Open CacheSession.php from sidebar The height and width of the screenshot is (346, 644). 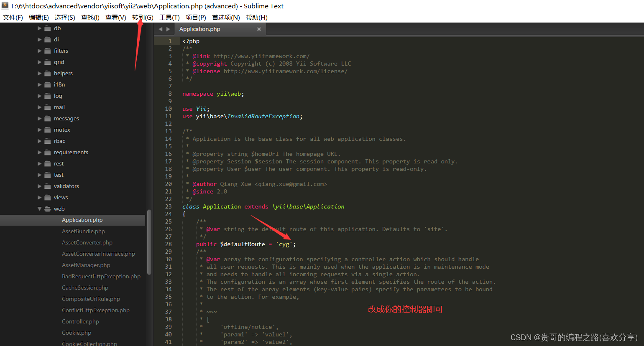pyautogui.click(x=85, y=287)
